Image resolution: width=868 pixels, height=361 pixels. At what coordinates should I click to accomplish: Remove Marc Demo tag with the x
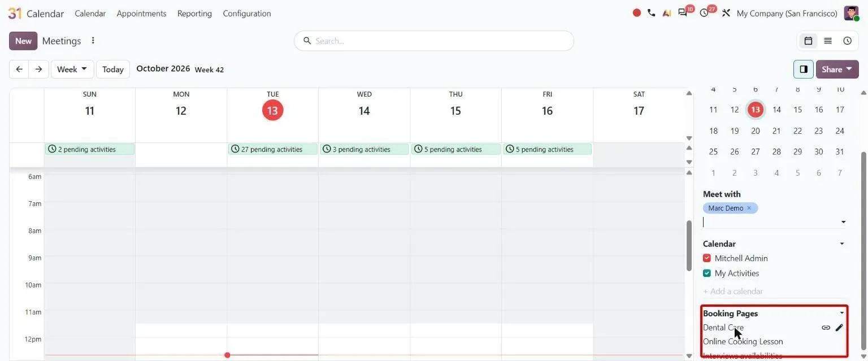(749, 208)
